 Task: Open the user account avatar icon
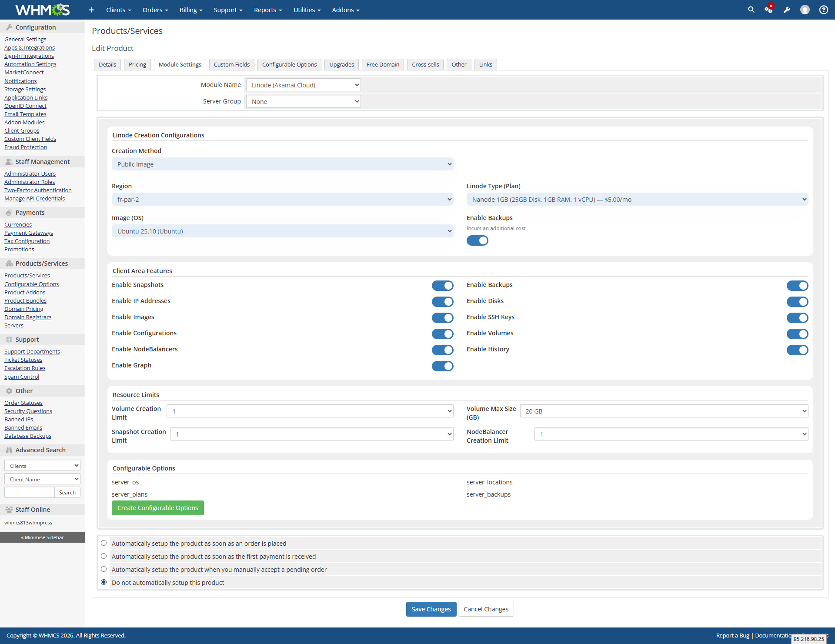(805, 10)
